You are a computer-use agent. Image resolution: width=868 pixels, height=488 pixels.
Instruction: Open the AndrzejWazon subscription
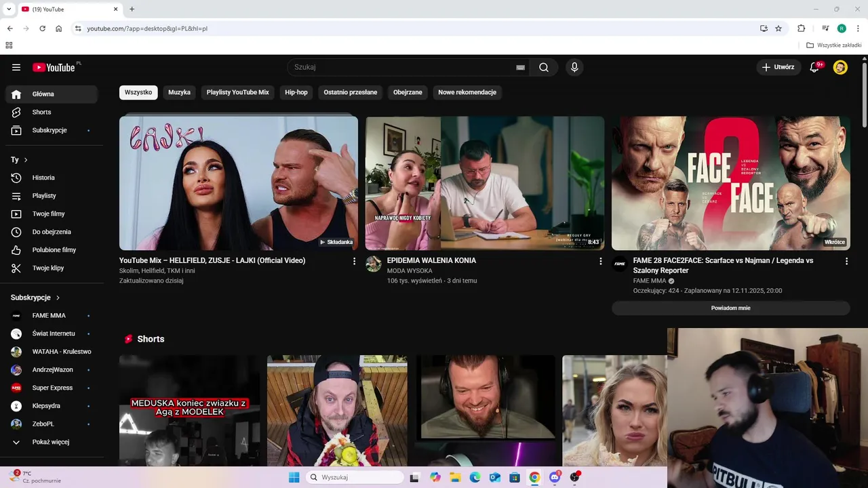pyautogui.click(x=52, y=369)
